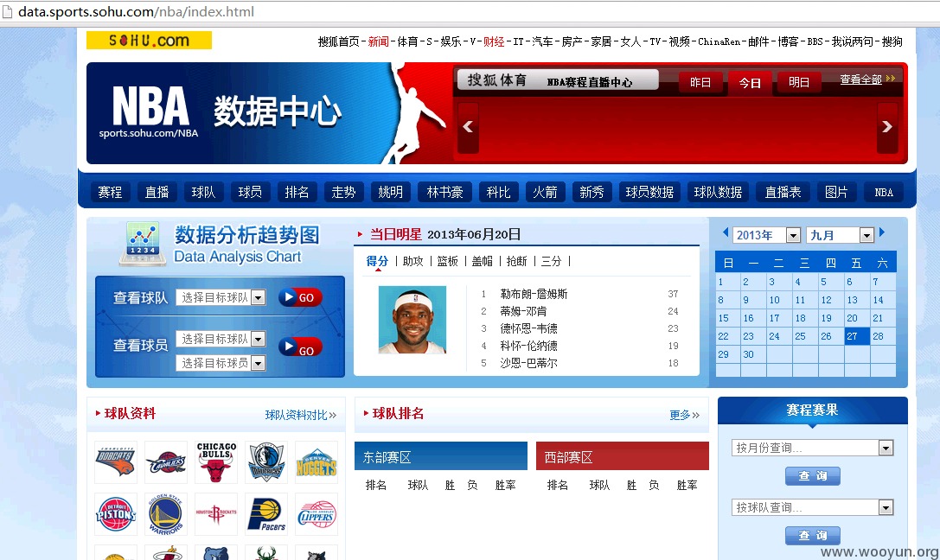
Task: Select the 昨日 tab
Action: [x=700, y=82]
